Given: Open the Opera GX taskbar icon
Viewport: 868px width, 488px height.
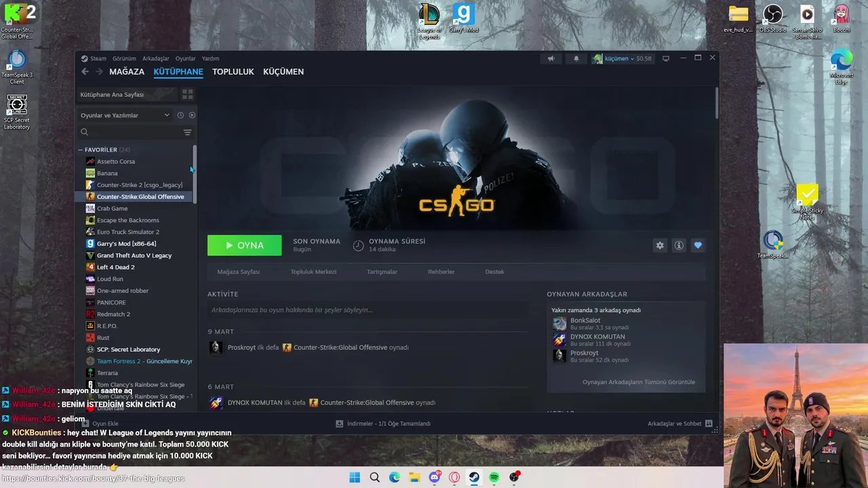Looking at the screenshot, I should click(454, 477).
